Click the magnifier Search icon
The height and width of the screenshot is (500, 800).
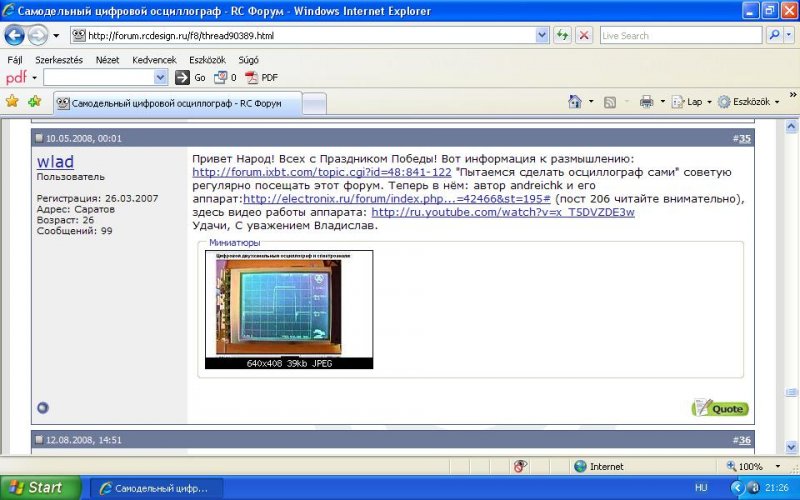point(774,35)
